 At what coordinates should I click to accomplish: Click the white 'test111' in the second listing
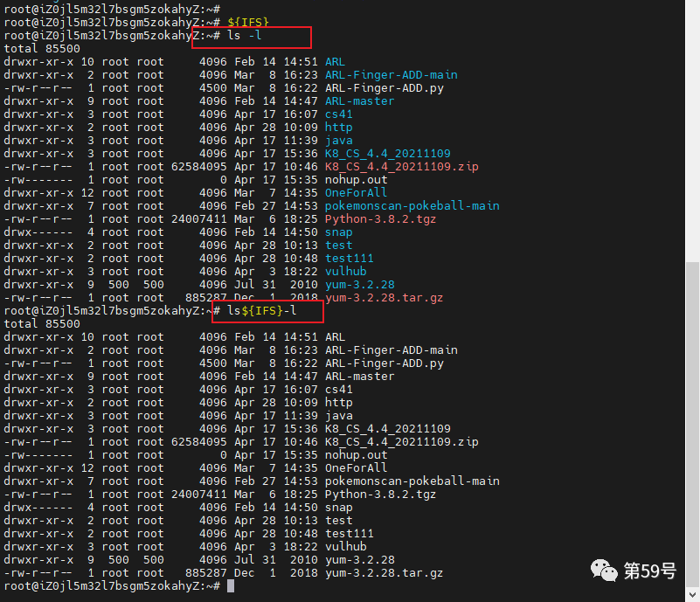click(349, 534)
